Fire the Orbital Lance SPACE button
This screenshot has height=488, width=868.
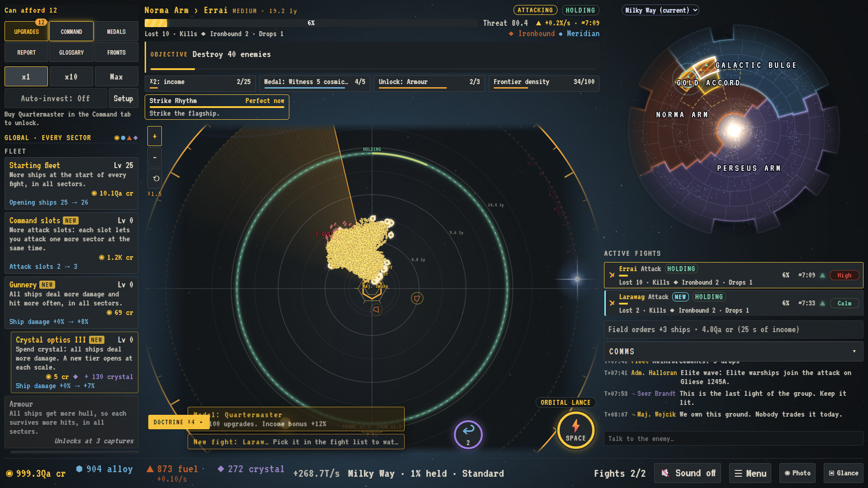(x=576, y=430)
